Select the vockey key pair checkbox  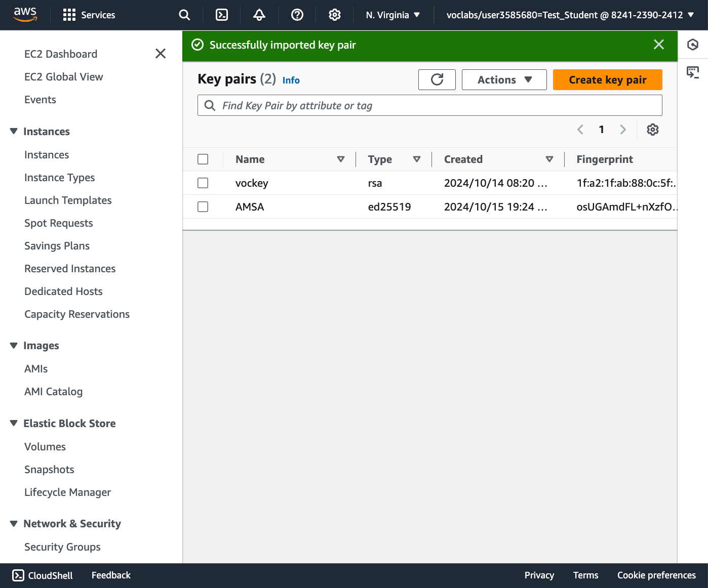pyautogui.click(x=203, y=183)
